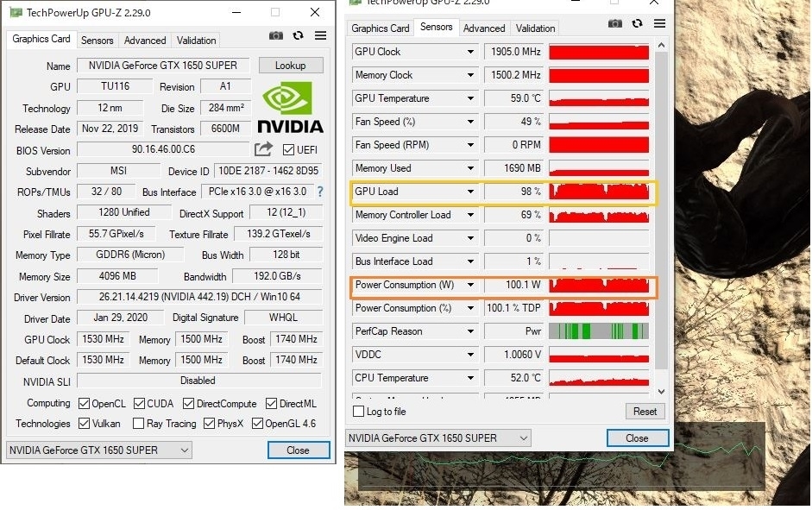The image size is (812, 510).
Task: Open Fan Speed (RPM) sensor dropdown
Action: 470,145
